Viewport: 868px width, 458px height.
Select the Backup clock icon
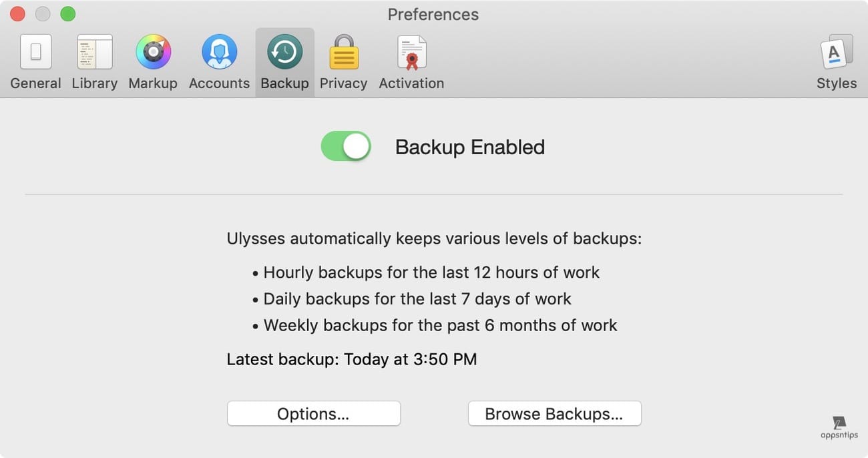click(x=284, y=51)
